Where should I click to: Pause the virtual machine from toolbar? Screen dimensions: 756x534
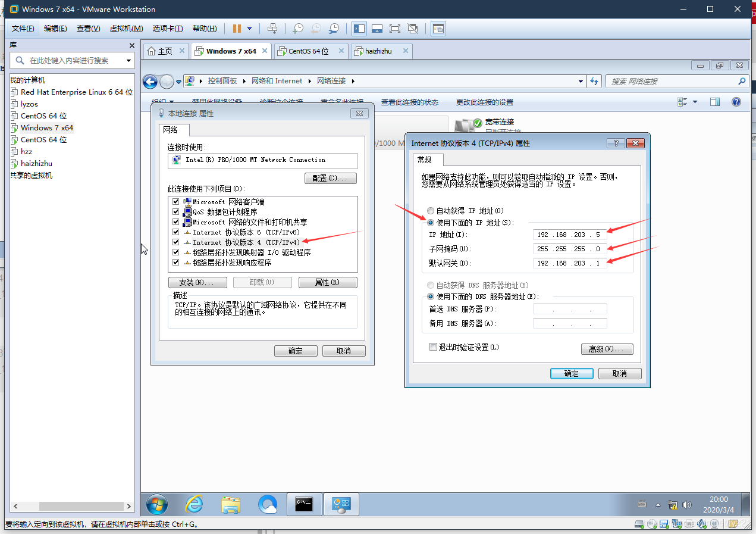[x=237, y=29]
